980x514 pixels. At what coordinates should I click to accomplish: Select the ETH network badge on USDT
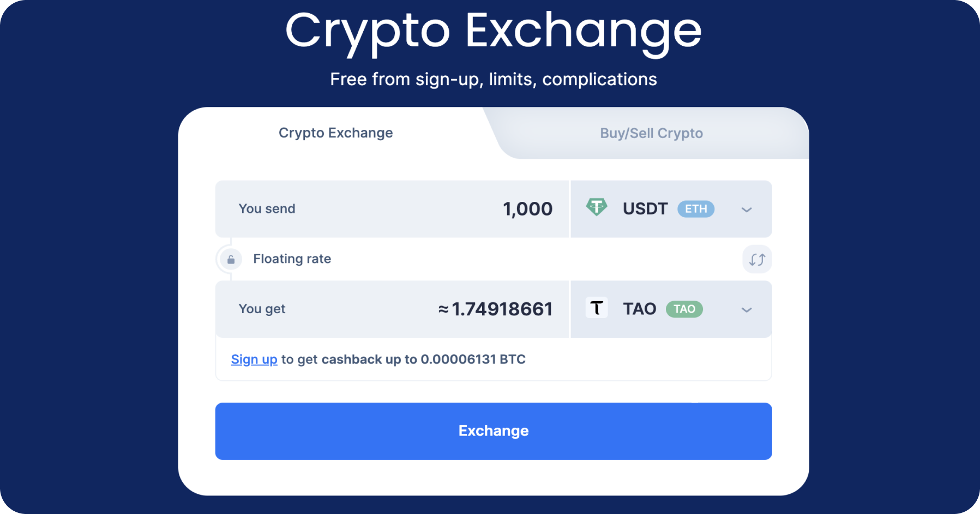(x=695, y=209)
